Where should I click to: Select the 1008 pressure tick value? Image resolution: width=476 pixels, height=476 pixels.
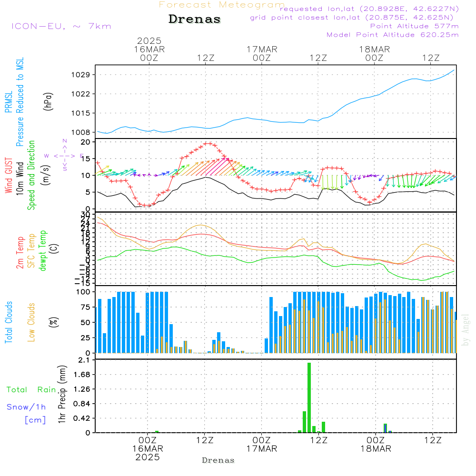[81, 132]
